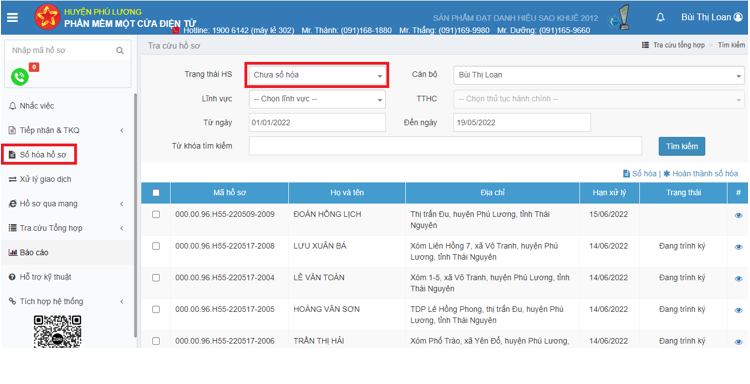Click the Mã hồ sơ column header
The height and width of the screenshot is (384, 750).
coord(229,193)
